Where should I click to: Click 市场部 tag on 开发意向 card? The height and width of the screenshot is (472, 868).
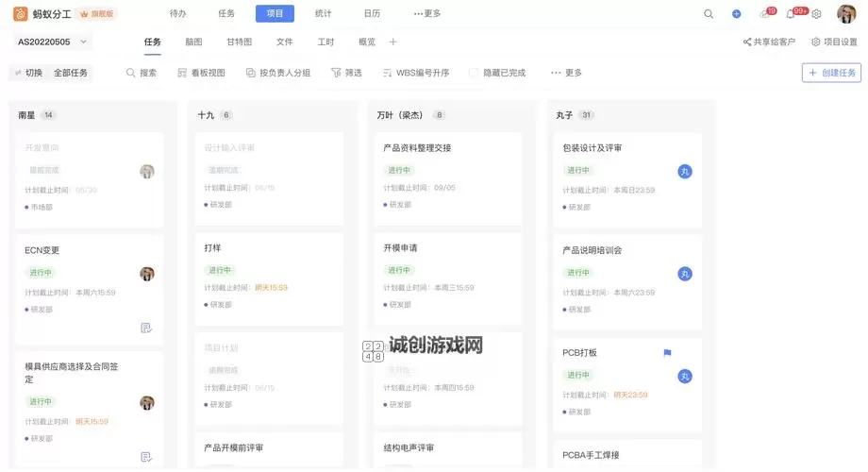point(39,207)
